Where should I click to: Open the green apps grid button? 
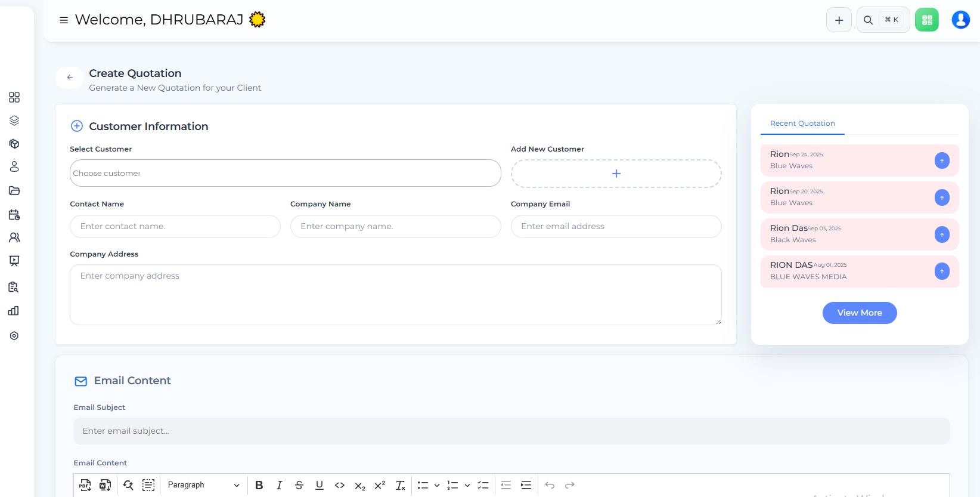click(x=927, y=20)
